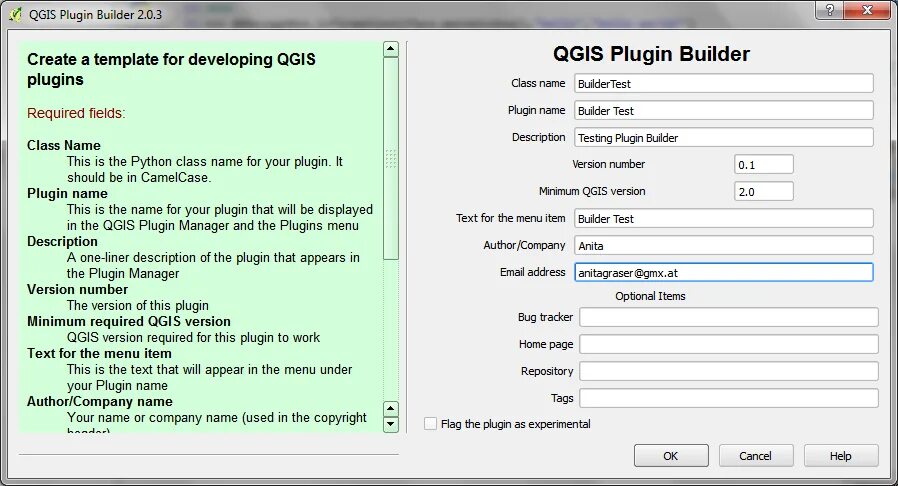Click the help panel bottom scroll down arrow
This screenshot has width=898, height=486.
391,424
